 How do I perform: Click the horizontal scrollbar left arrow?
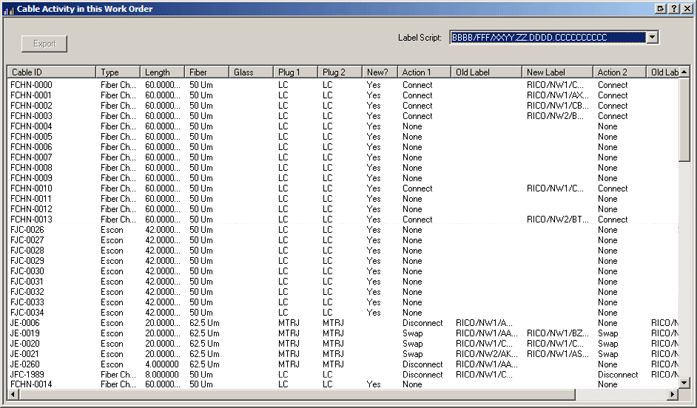pos(13,394)
